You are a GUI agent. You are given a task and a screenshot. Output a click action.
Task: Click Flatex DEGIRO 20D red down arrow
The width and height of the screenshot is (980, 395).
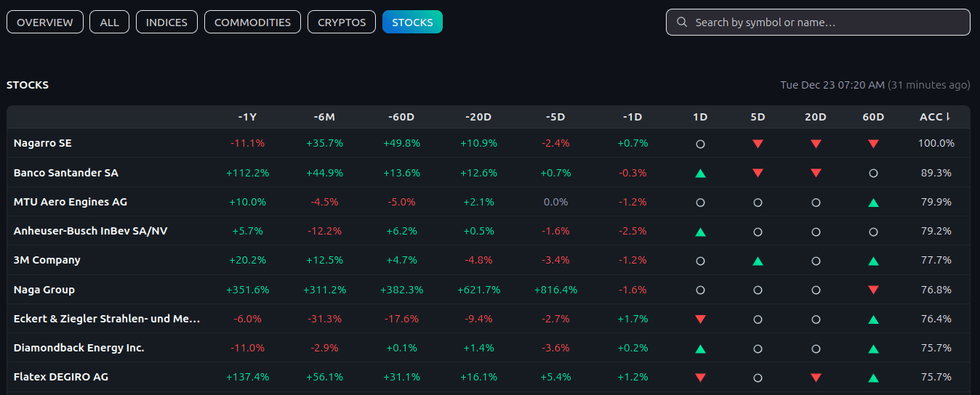pos(816,378)
